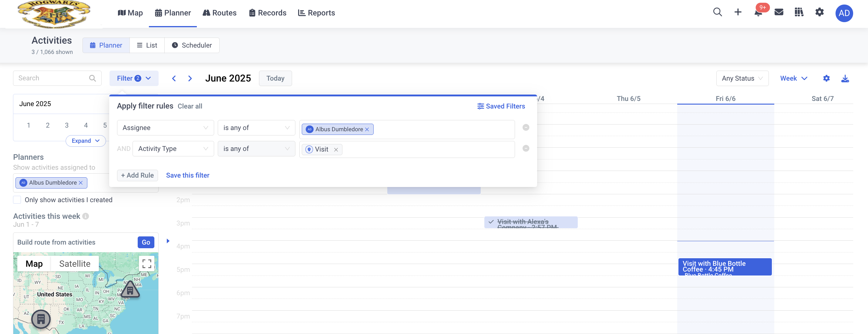This screenshot has width=868, height=334.
Task: Toggle map fullscreen view icon
Action: 146,263
